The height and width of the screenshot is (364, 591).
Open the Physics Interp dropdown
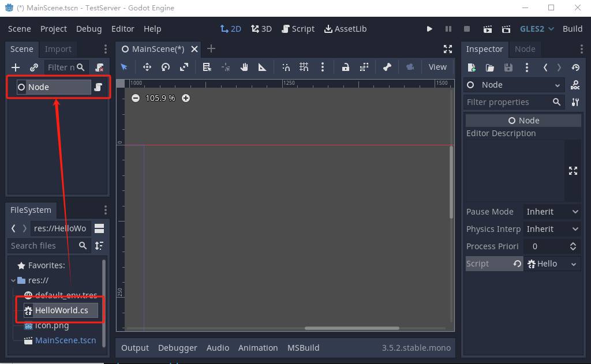552,229
